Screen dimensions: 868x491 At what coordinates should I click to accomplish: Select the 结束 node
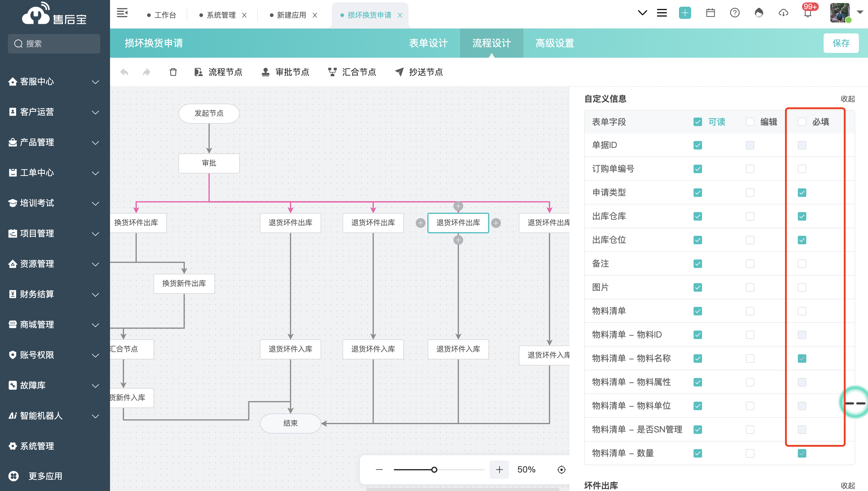[x=290, y=423]
